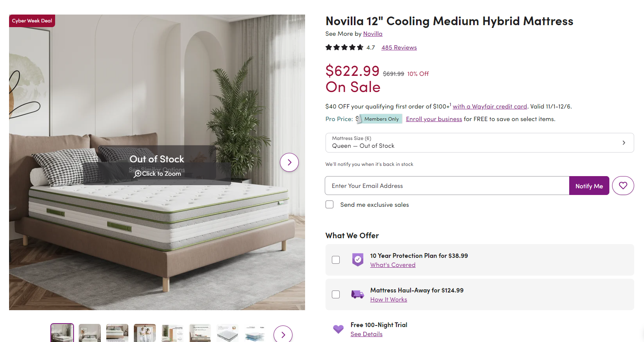
Task: Advance main image with right arrow
Action: coord(289,162)
